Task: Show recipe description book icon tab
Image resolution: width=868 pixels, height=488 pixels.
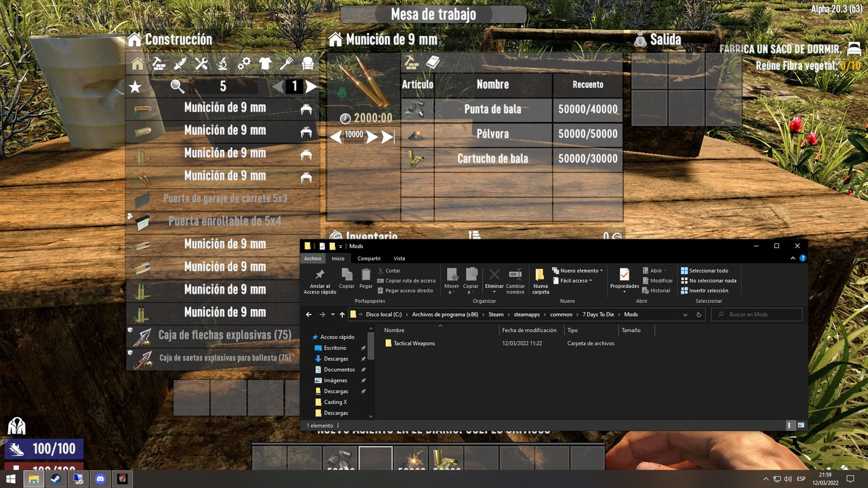Action: 433,63
